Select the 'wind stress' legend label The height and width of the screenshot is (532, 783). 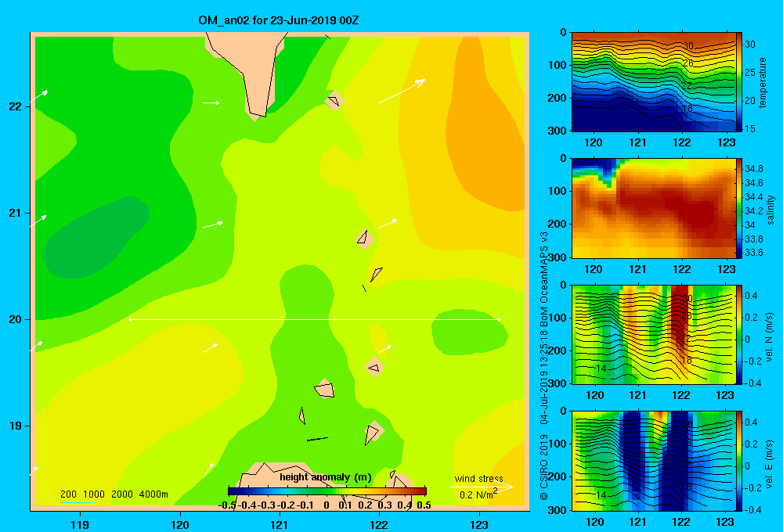[x=478, y=478]
